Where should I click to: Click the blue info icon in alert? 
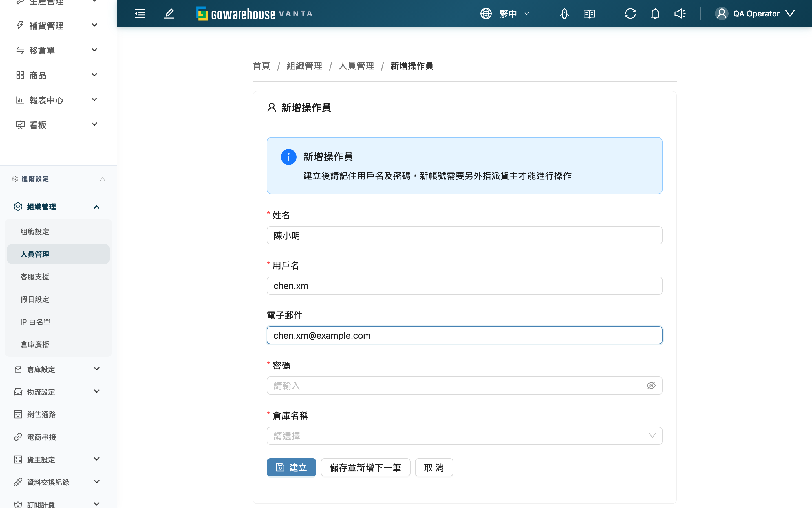[x=288, y=157]
